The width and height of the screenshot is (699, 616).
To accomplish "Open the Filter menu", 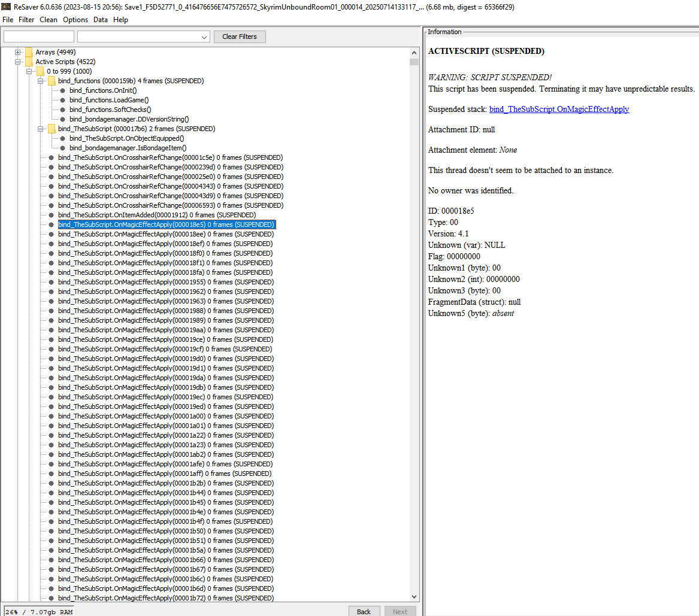I will pyautogui.click(x=26, y=20).
